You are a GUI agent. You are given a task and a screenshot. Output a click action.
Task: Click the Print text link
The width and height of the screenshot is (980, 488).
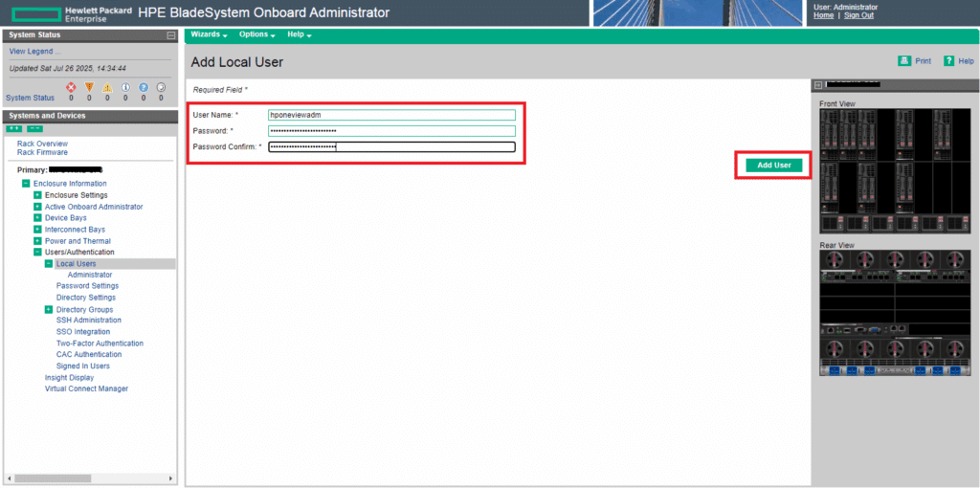pyautogui.click(x=924, y=61)
